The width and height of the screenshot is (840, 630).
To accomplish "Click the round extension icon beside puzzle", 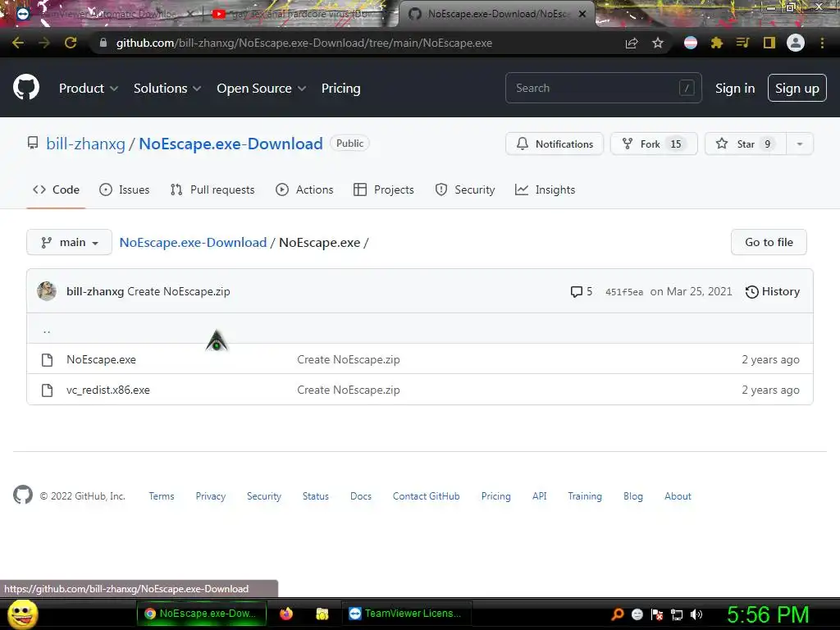I will click(x=691, y=43).
